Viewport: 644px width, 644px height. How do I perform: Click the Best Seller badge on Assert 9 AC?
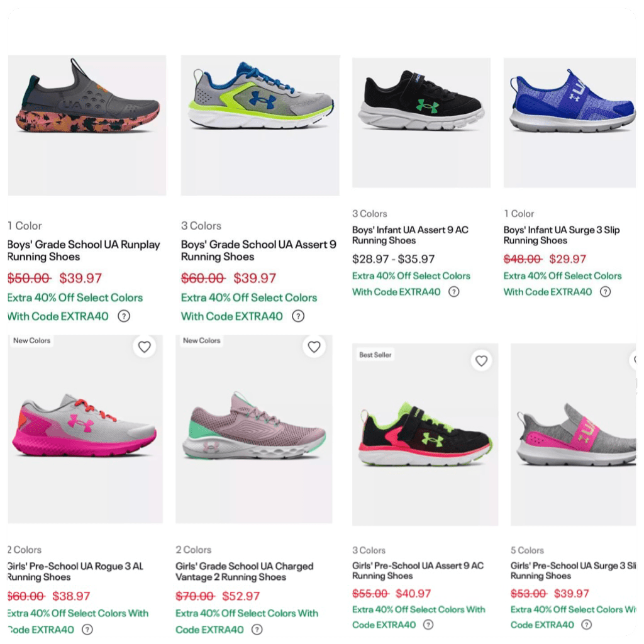click(x=375, y=355)
